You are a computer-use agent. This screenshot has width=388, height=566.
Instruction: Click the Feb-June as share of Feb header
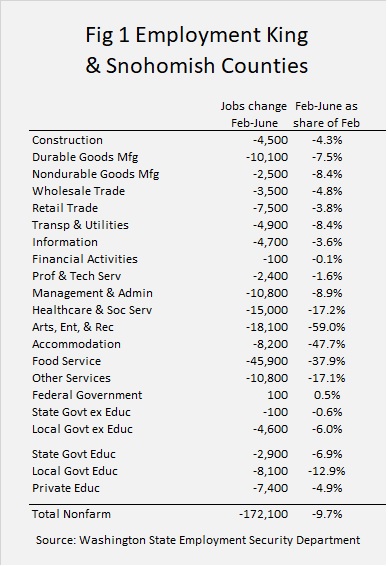327,114
